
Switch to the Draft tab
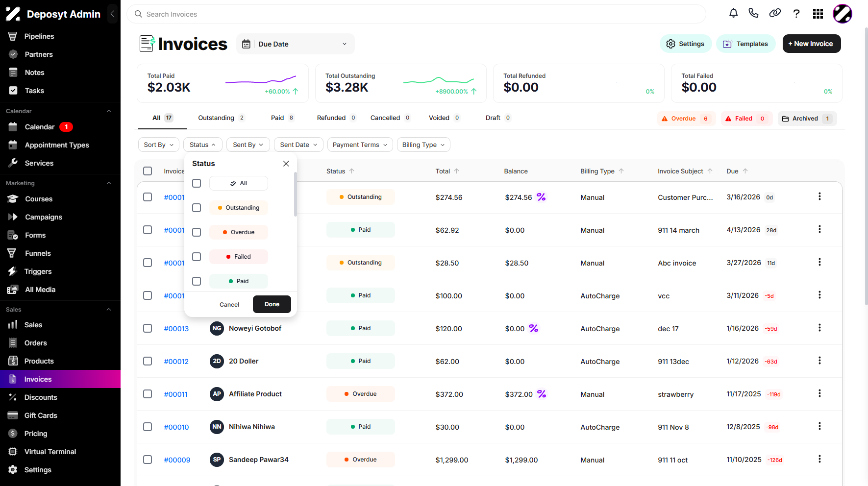(498, 118)
